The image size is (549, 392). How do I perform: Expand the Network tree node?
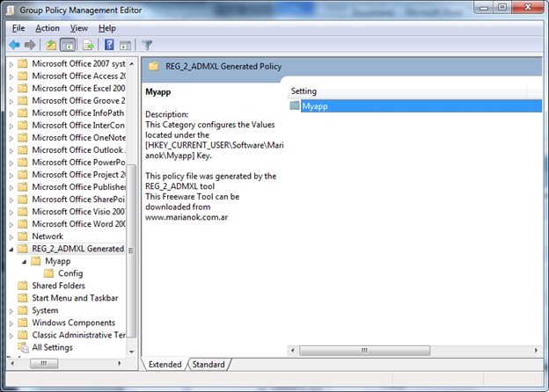(x=11, y=237)
